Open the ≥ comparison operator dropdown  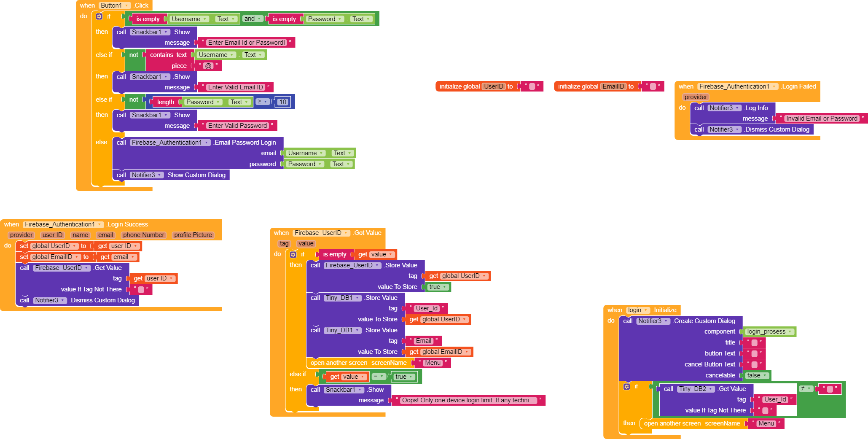pos(262,102)
